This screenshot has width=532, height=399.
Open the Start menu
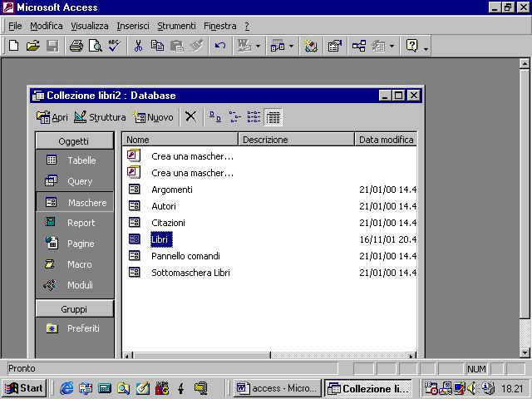click(x=24, y=388)
